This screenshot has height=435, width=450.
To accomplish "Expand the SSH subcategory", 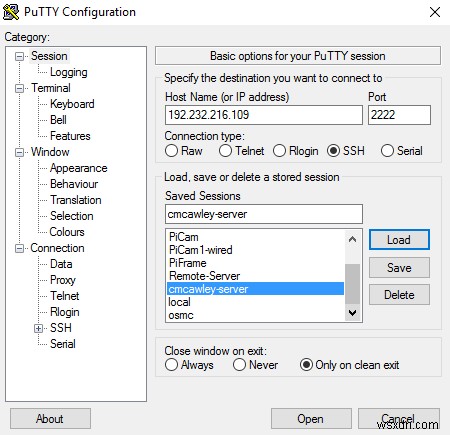I will 38,329.
